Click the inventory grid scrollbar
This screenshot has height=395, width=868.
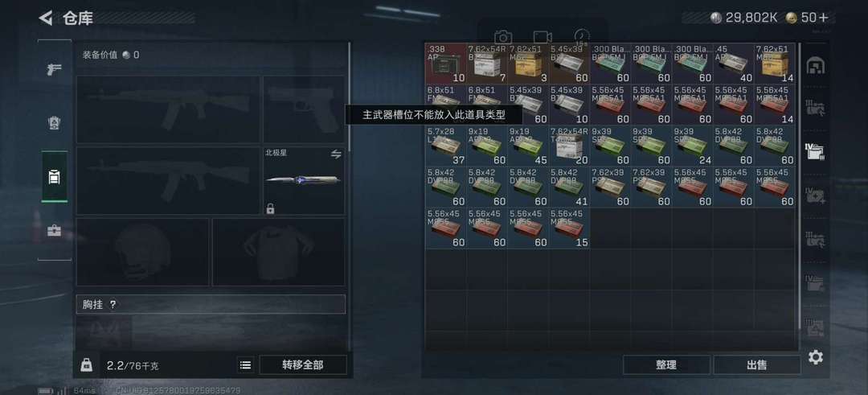tap(798, 195)
